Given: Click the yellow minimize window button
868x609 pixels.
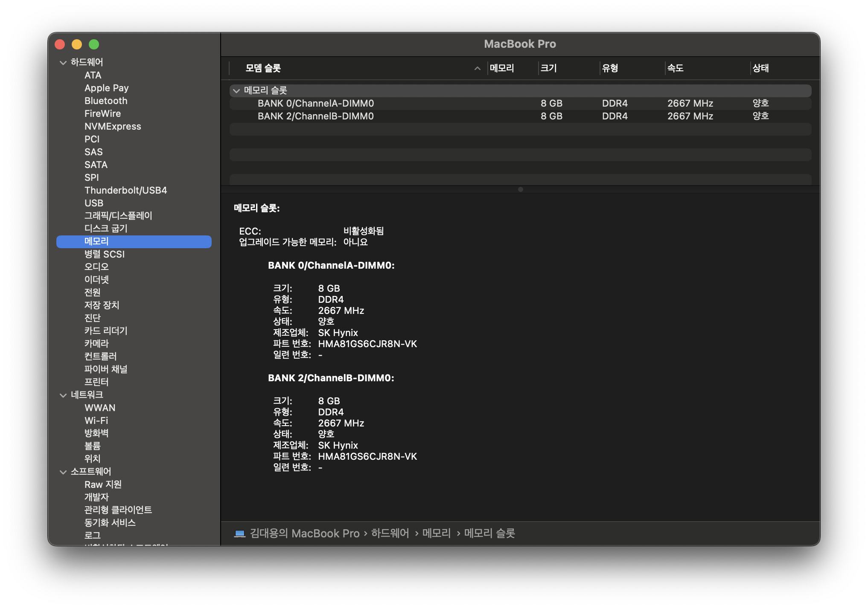Looking at the screenshot, I should tap(77, 44).
